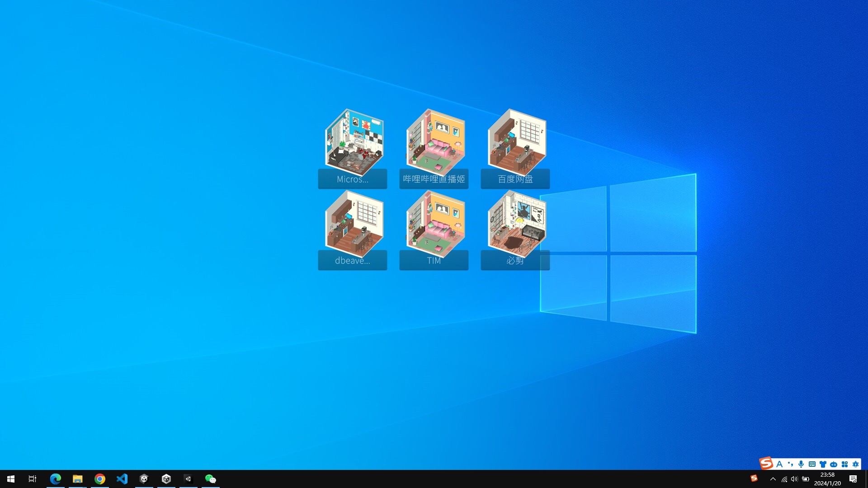Mute sound via the speaker tray icon
The height and width of the screenshot is (488, 868).
[x=794, y=479]
